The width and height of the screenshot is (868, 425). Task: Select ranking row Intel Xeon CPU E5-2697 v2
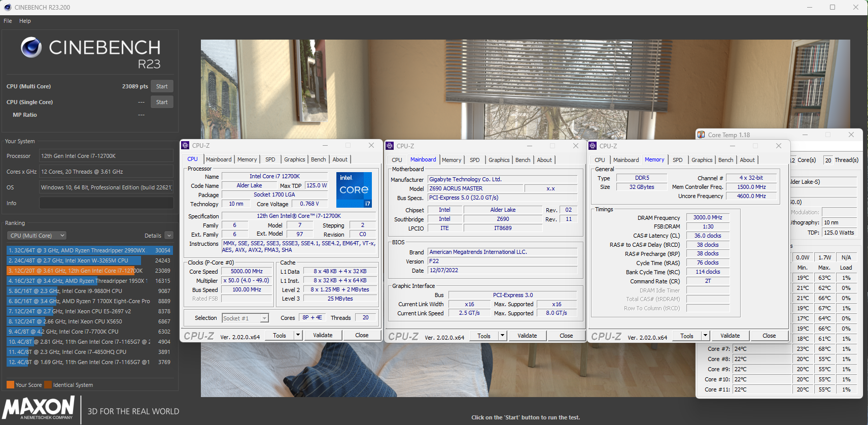[x=90, y=311]
